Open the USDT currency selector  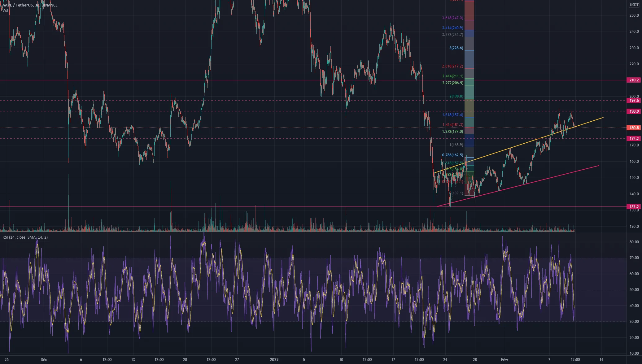(634, 5)
